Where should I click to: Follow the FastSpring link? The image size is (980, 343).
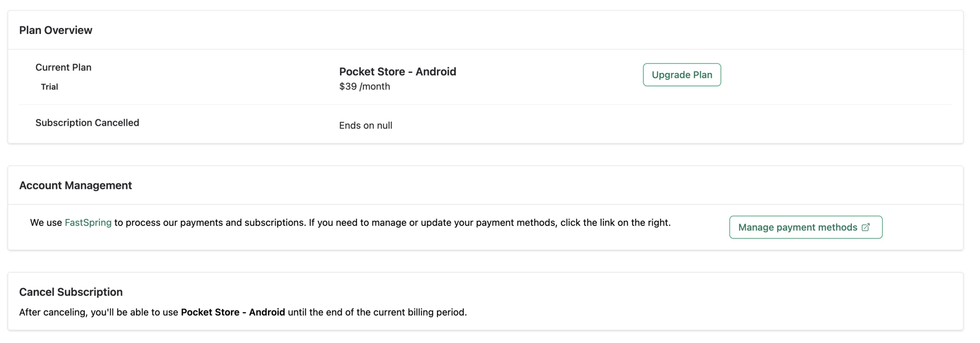click(88, 223)
